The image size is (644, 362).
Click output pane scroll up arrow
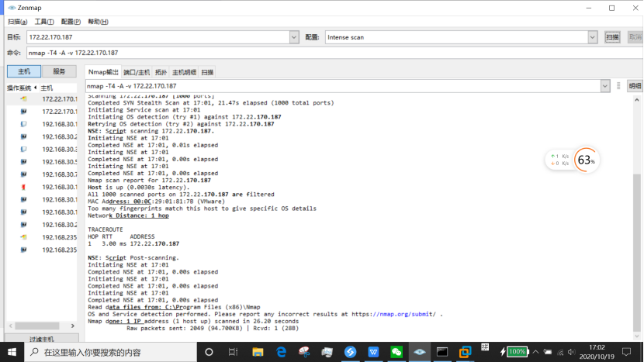(x=636, y=100)
